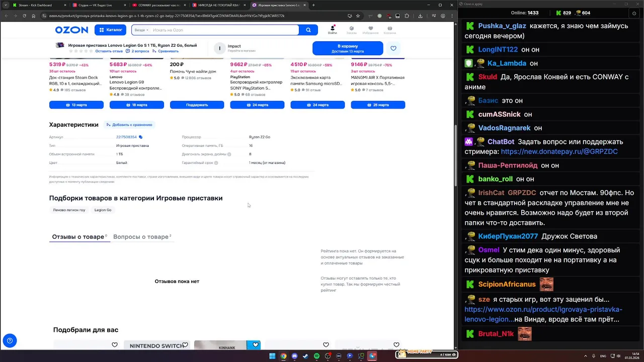Open tab search dropdown arrow
Viewport: 644px width, 362px height.
5,5
